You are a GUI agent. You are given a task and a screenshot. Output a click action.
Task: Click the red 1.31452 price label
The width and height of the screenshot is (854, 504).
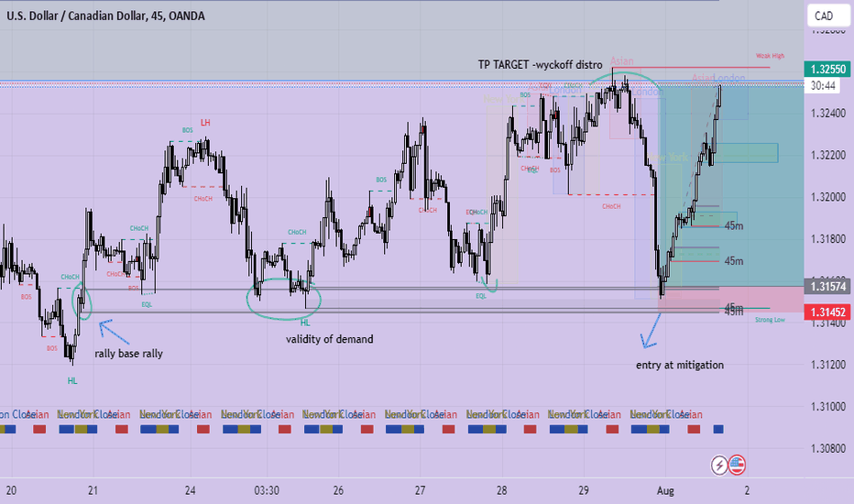pyautogui.click(x=827, y=312)
